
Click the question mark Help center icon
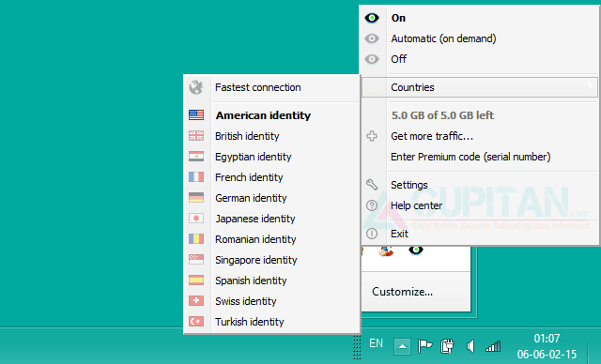[372, 205]
